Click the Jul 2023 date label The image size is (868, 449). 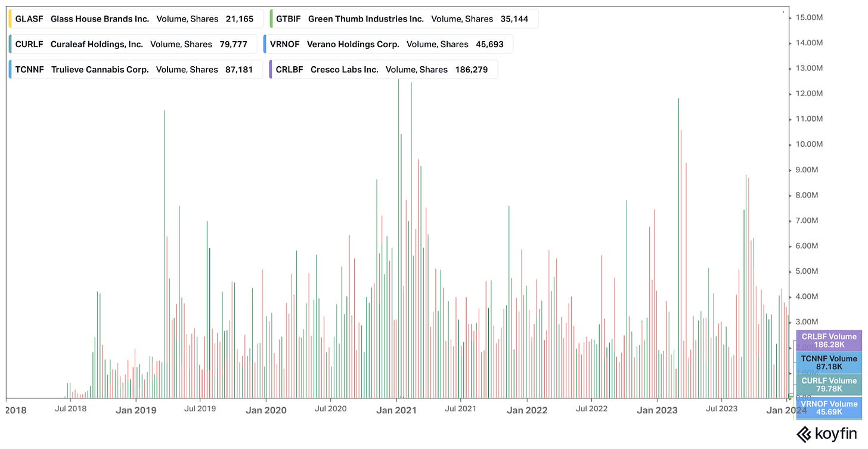[x=721, y=409]
